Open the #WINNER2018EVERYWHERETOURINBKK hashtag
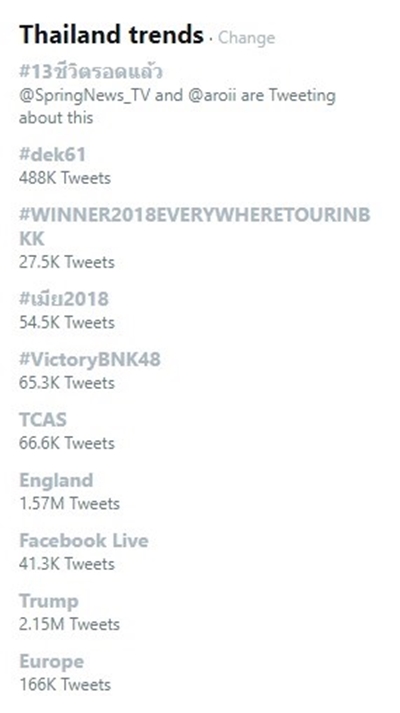This screenshot has height=713, width=400. tap(195, 226)
